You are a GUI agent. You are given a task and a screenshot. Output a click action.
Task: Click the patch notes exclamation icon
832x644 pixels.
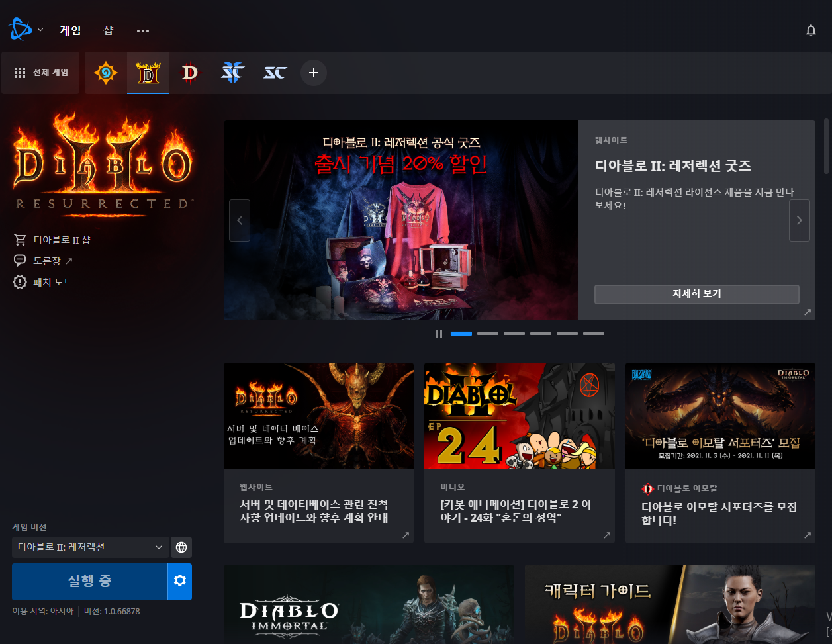[x=20, y=282]
